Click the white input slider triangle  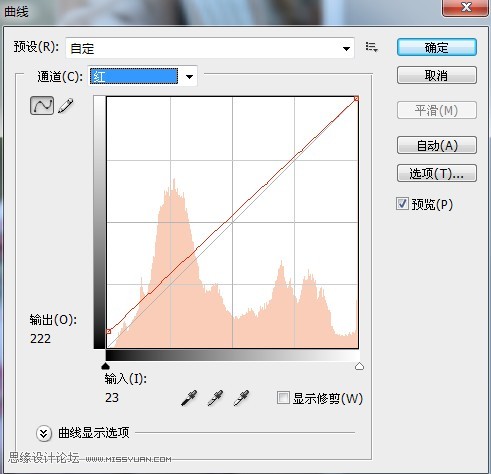[x=359, y=366]
